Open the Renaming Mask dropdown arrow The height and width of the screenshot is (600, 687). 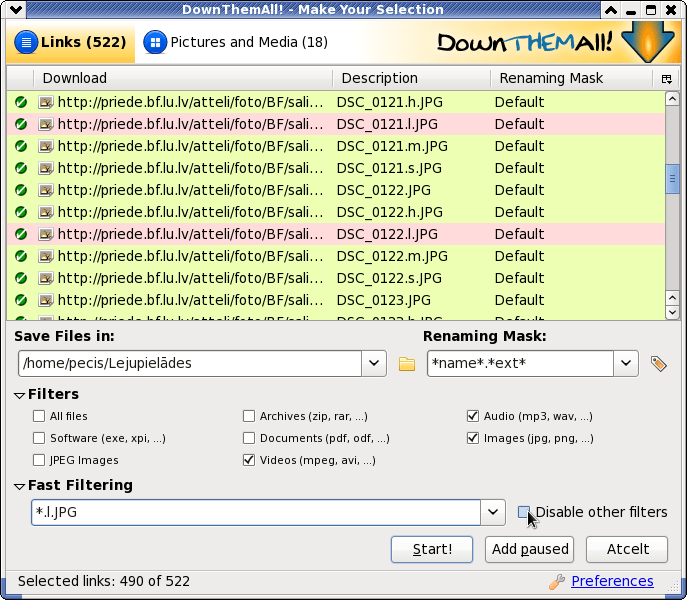[x=626, y=363]
